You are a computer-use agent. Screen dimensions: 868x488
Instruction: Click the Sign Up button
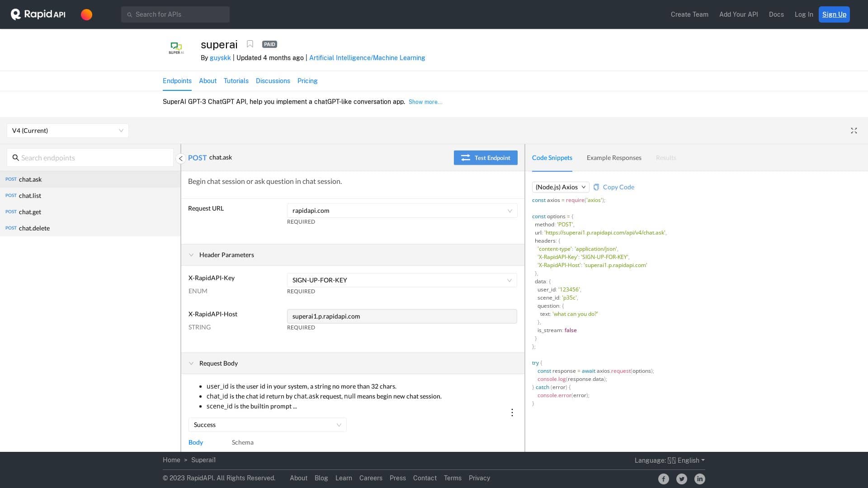click(x=834, y=14)
